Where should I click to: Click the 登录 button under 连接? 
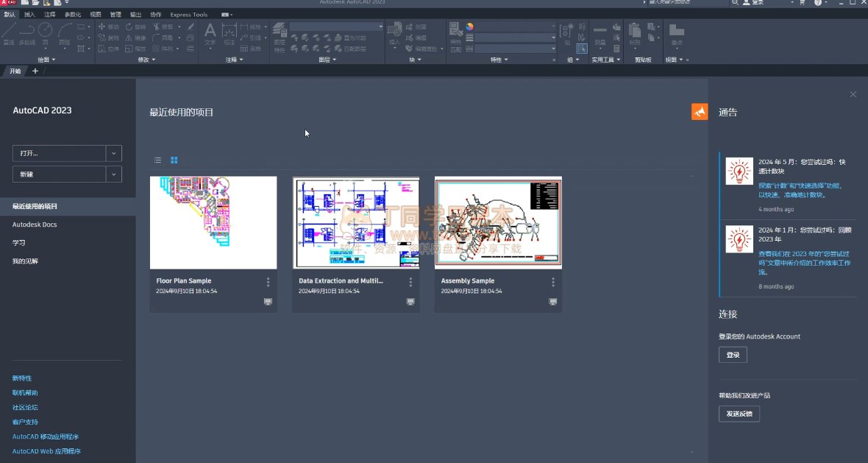733,355
